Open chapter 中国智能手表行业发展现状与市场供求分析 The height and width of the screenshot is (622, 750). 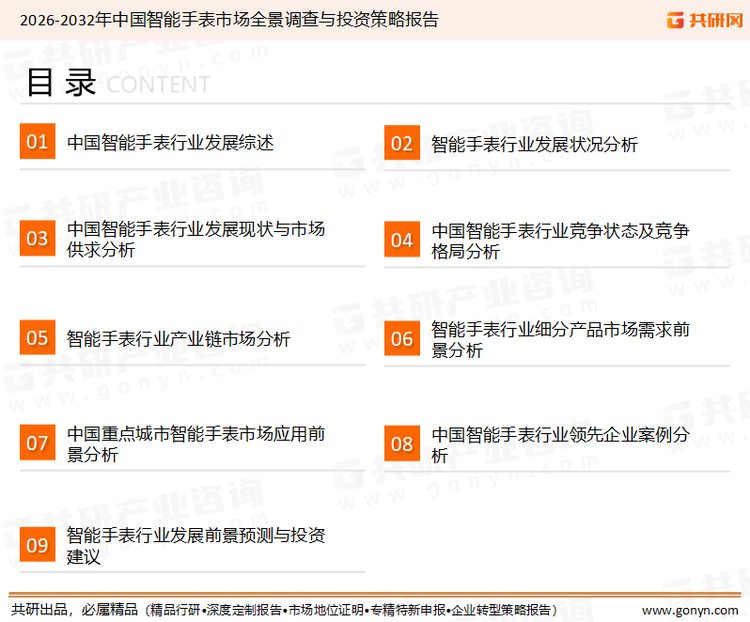click(x=196, y=239)
